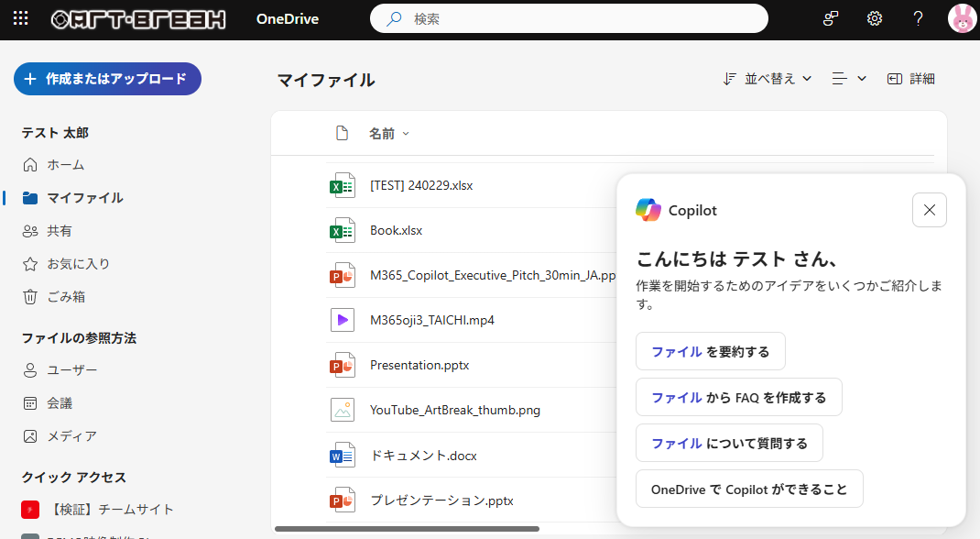Viewport: 980px width, 539px height.
Task: Click the Excel icon for Book.xlsx
Action: pos(343,231)
